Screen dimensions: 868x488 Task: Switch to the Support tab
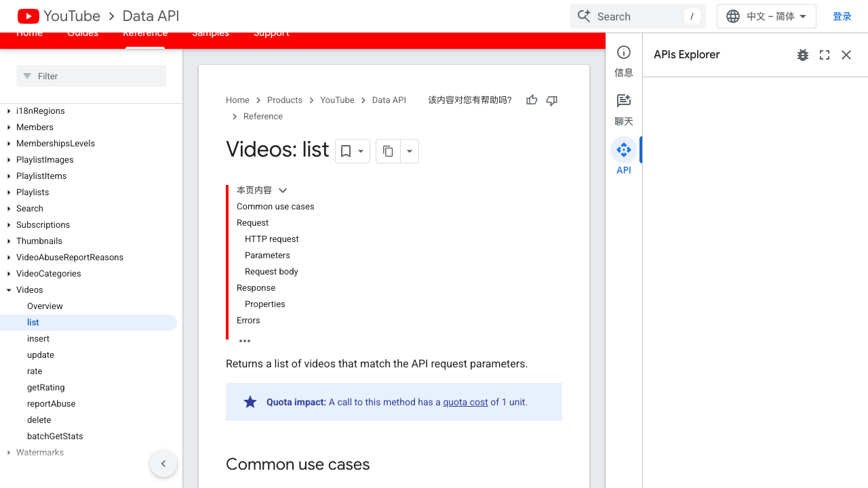click(271, 35)
